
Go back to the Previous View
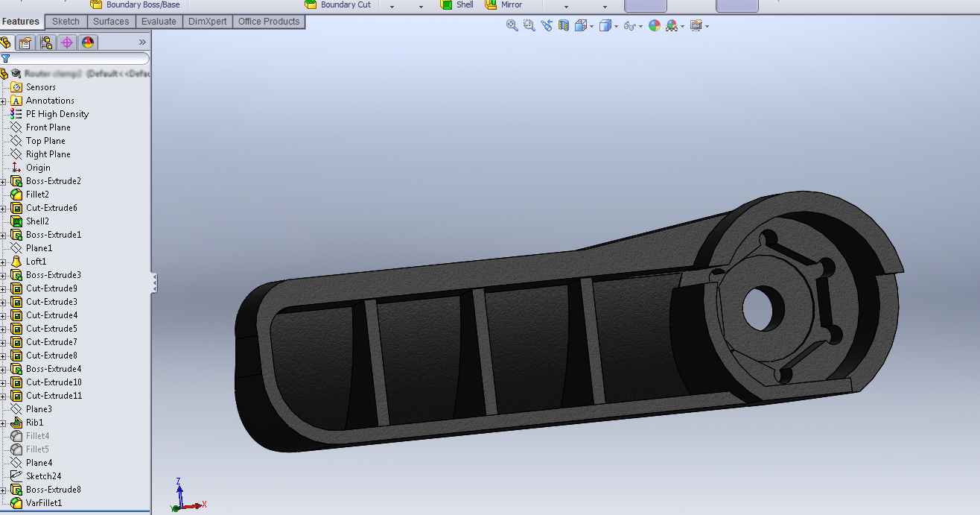(x=547, y=25)
